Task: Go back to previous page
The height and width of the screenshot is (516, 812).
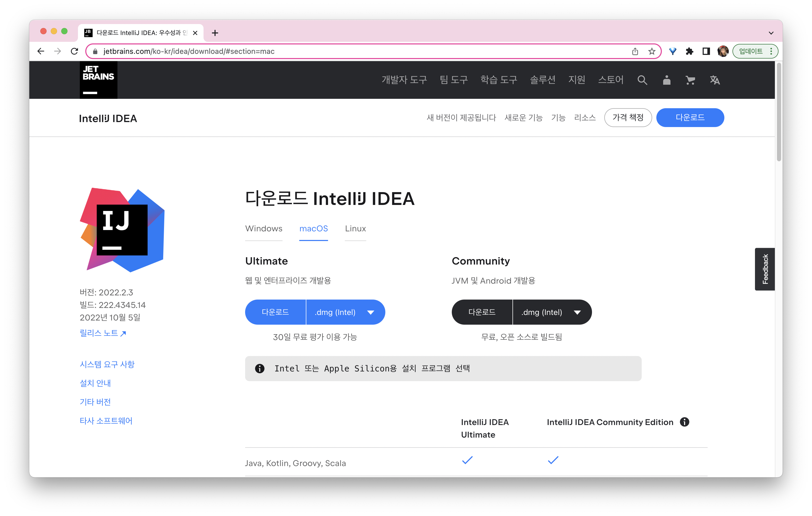Action: tap(41, 51)
